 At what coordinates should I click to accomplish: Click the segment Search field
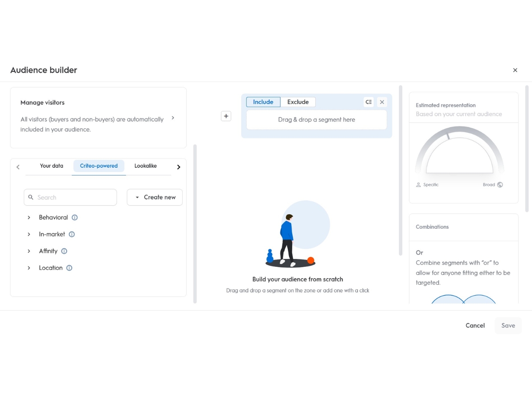(70, 197)
